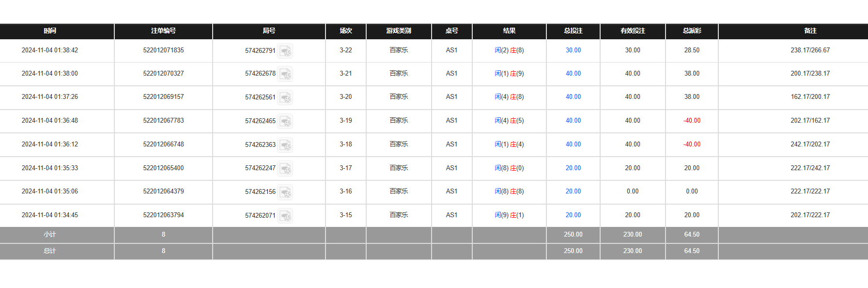Click blue 40.00 bet amount in row 3-21
Viewport: 868px width, 288px height.
pos(573,74)
